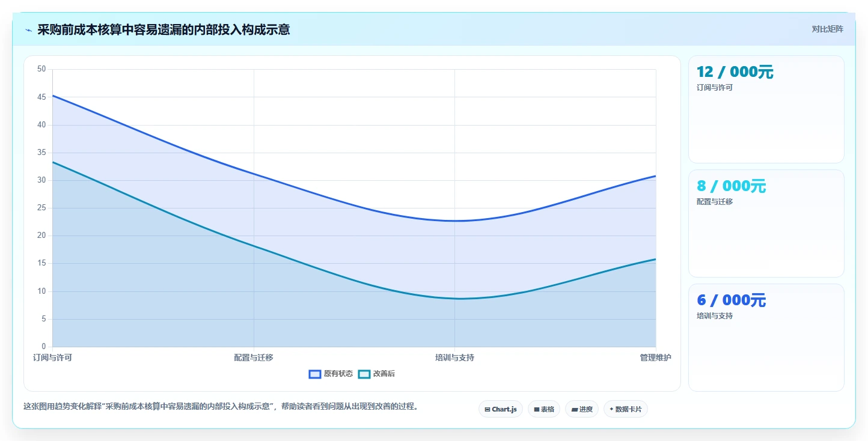Select the 进度 tag chip

[582, 409]
